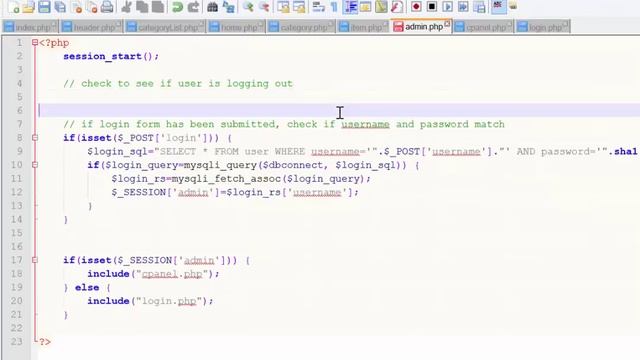
Task: Collapse the fold marker on line 10
Action: coord(35,165)
